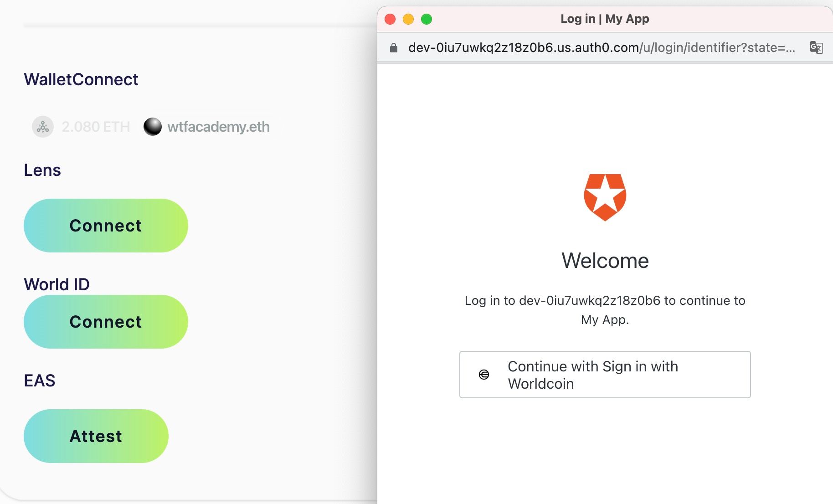Click the WalletConnect section heading
Image resolution: width=833 pixels, height=504 pixels.
(81, 79)
